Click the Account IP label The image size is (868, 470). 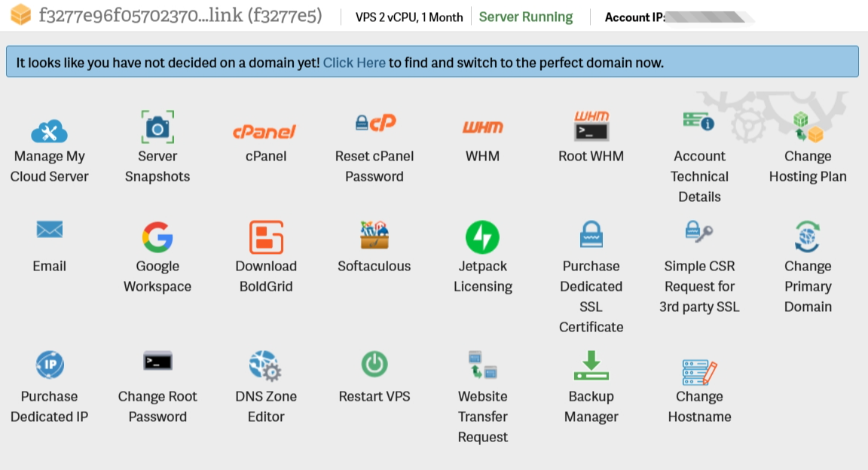[x=635, y=17]
